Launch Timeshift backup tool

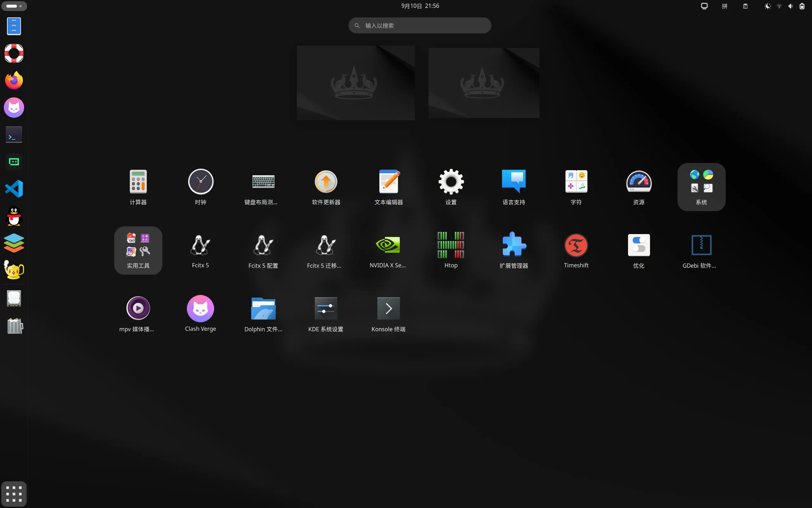pos(576,250)
